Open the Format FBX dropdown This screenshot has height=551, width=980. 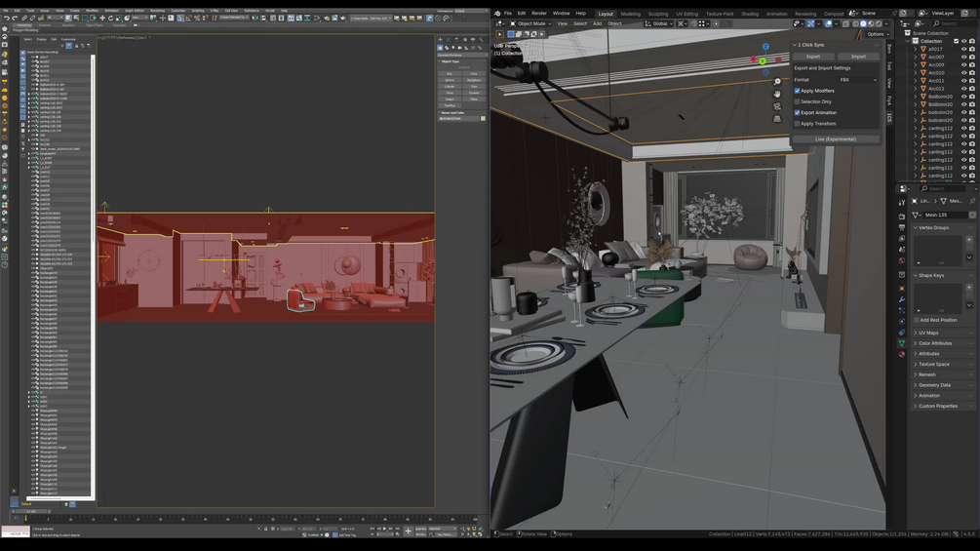click(858, 80)
